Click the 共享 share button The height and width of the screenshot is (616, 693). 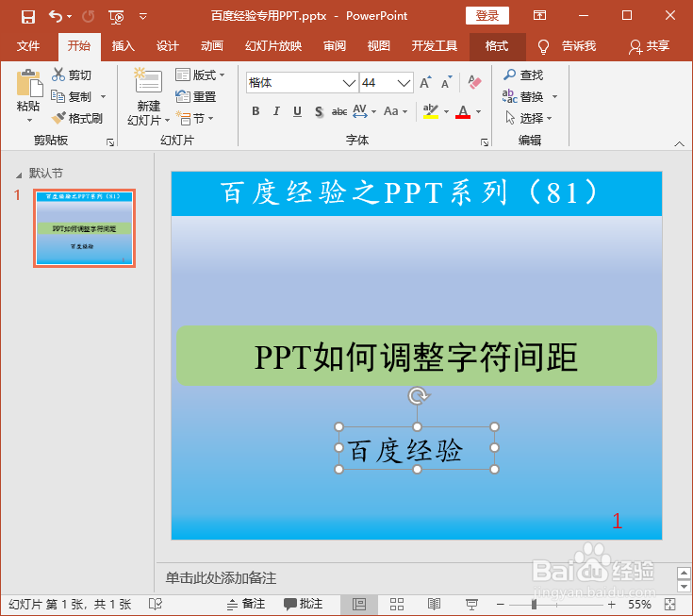(650, 46)
